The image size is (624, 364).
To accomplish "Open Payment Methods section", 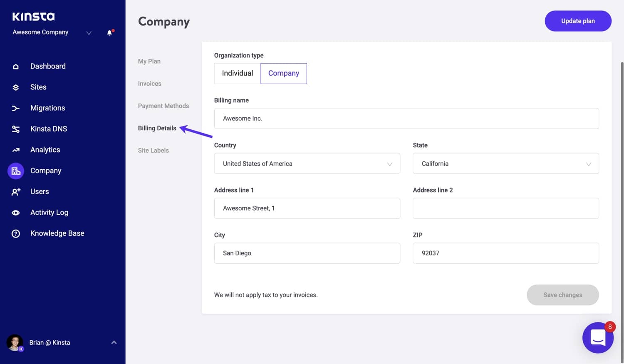I will [x=163, y=106].
